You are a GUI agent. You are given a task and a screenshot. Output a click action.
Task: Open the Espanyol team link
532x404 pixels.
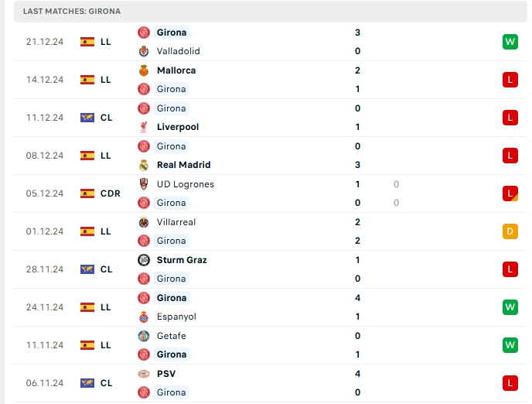176,317
